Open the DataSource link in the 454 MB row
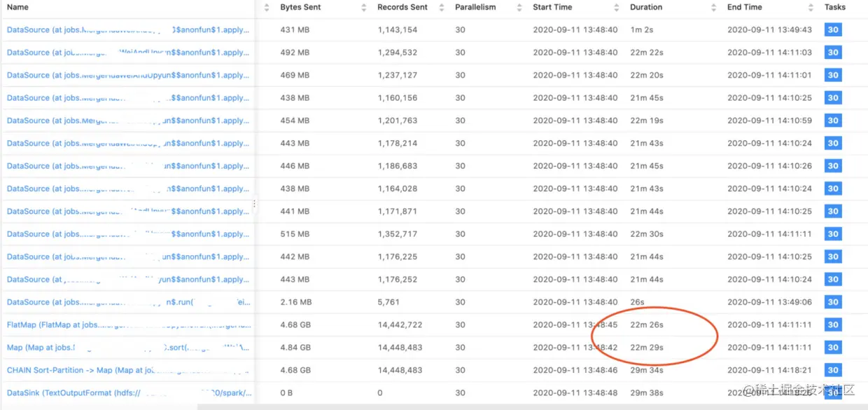Screen dimensions: 868x410 [129, 121]
